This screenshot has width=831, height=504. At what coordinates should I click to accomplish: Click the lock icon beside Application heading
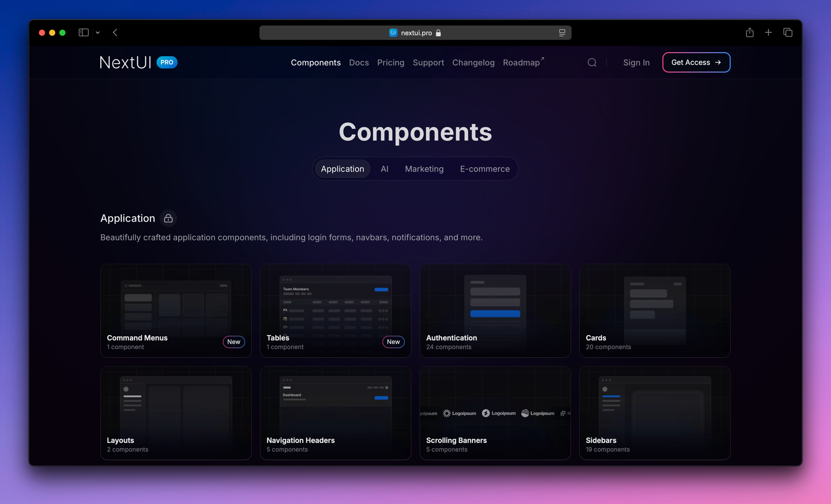169,218
